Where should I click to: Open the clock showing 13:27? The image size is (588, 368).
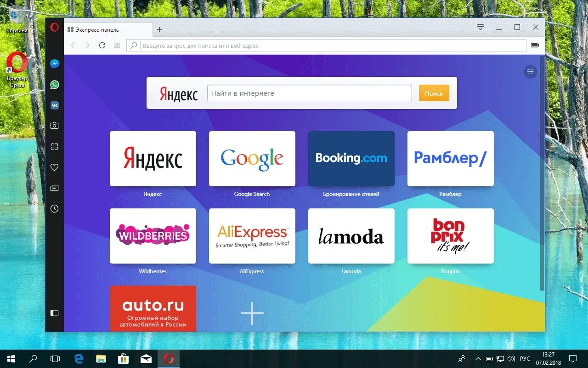[x=548, y=358]
